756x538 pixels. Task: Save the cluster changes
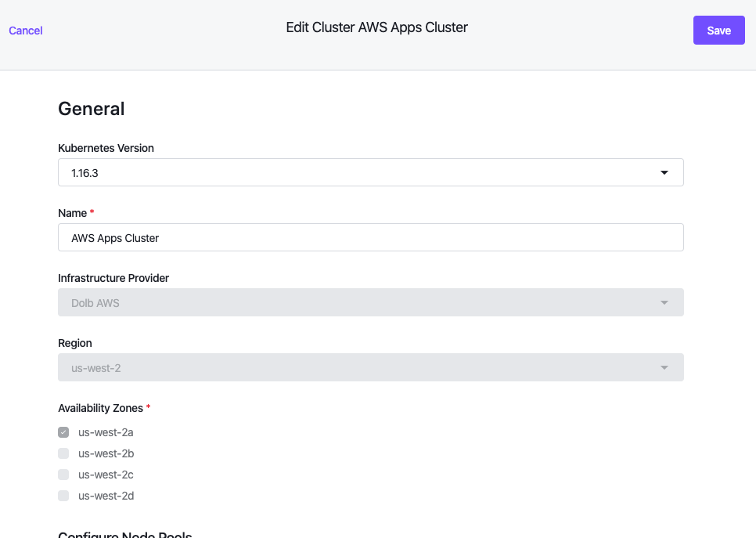point(719,31)
